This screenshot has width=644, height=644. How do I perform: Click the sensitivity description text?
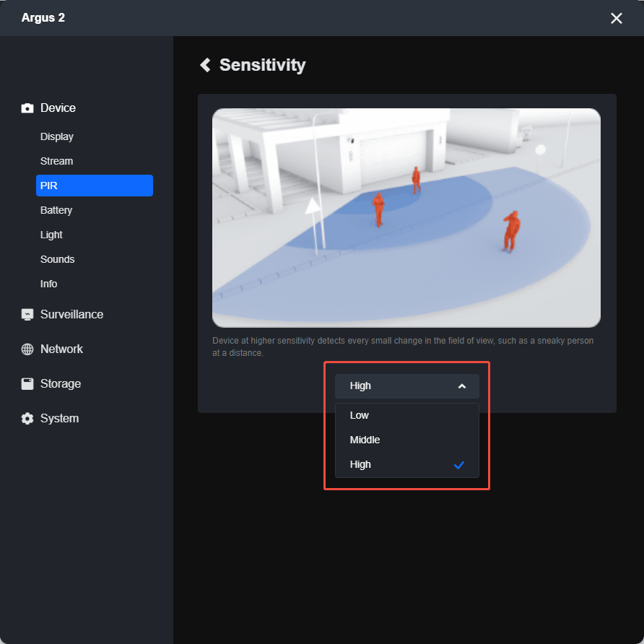[x=403, y=347]
